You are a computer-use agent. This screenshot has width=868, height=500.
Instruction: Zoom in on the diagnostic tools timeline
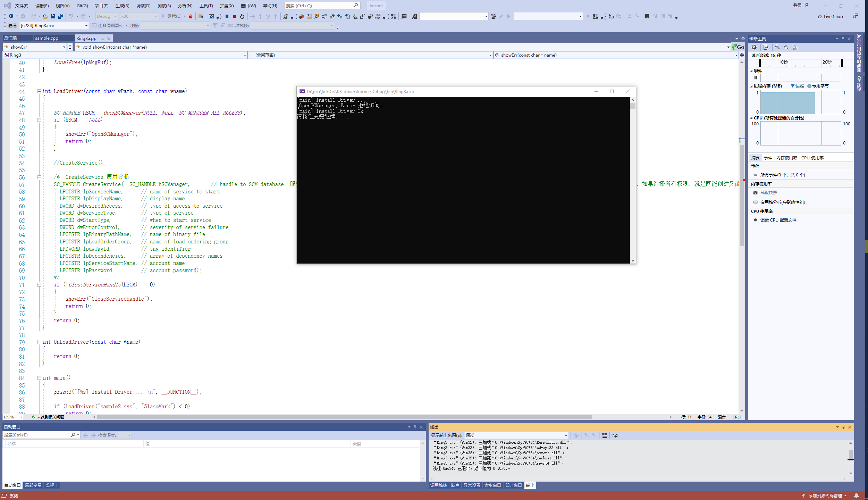[777, 47]
